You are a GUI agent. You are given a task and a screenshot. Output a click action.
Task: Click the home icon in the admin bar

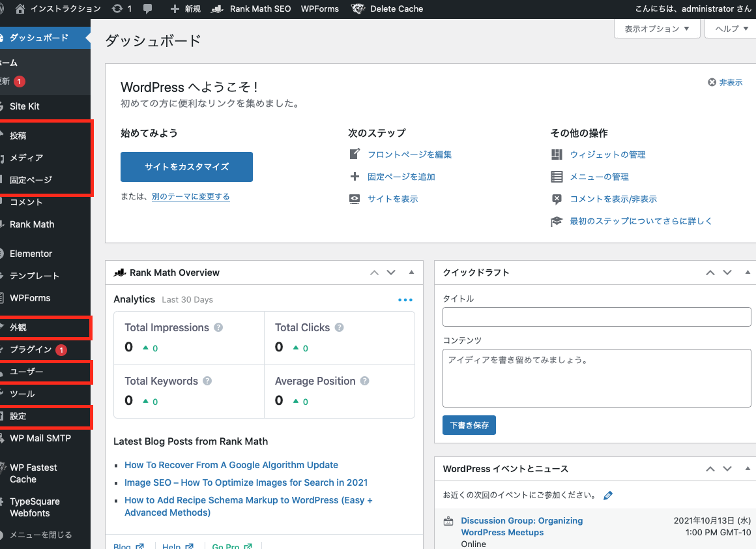pyautogui.click(x=20, y=8)
